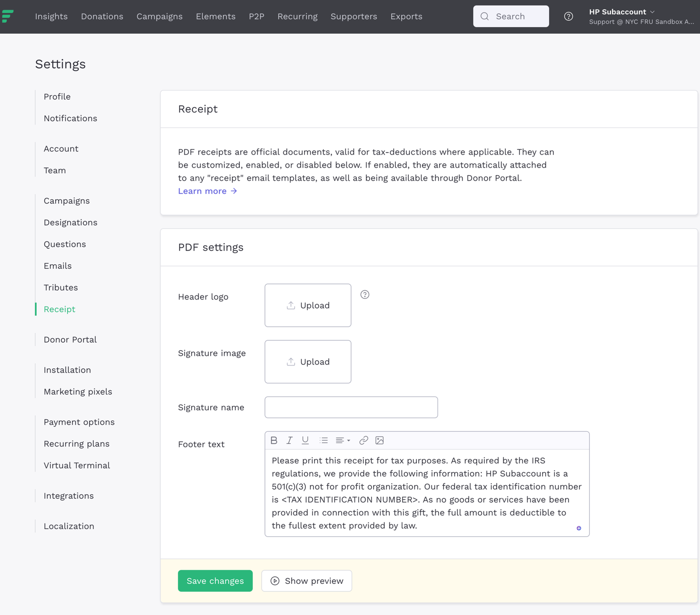
Task: Open Integrations settings
Action: coord(69,496)
